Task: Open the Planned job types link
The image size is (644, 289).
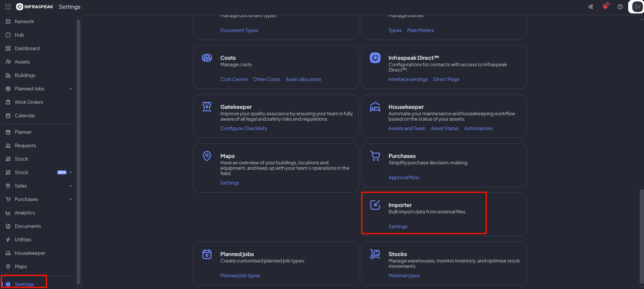Action: (x=240, y=276)
